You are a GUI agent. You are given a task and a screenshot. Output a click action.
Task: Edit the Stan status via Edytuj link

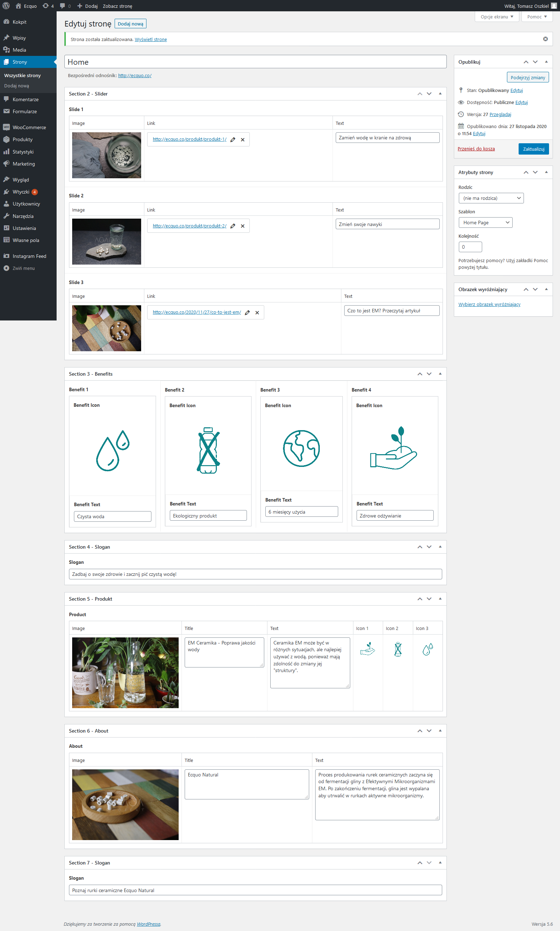coord(516,90)
